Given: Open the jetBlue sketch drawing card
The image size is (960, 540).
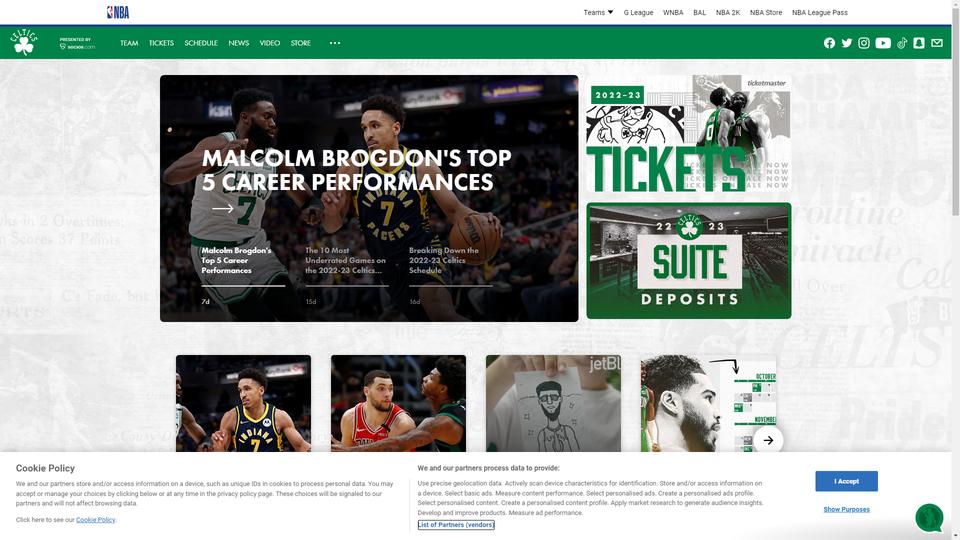Looking at the screenshot, I should click(x=553, y=403).
